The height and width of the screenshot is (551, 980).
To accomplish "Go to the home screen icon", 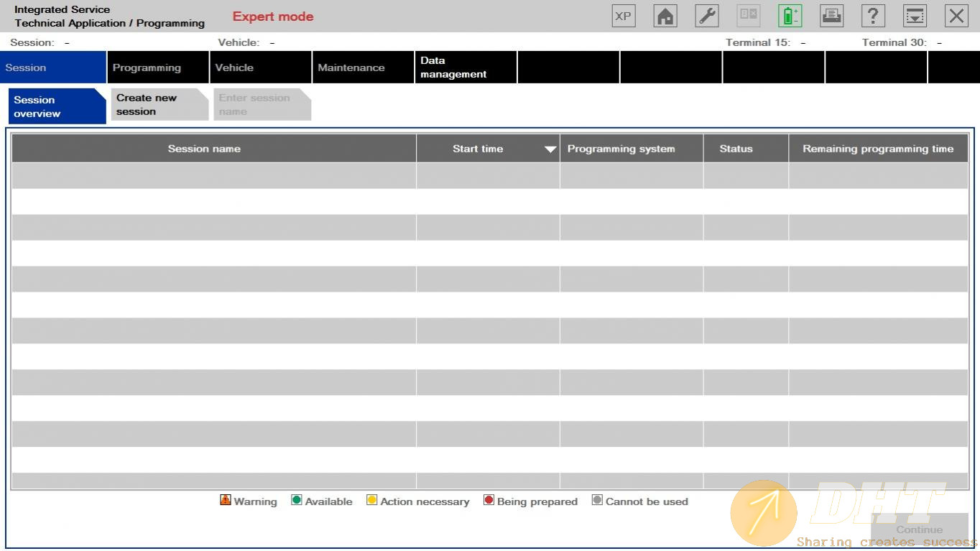I will pyautogui.click(x=665, y=17).
